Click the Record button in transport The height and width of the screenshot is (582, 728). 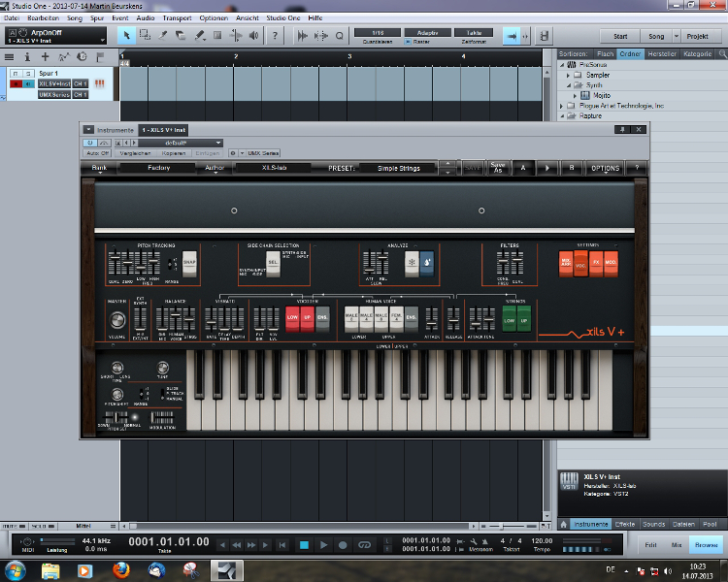343,545
